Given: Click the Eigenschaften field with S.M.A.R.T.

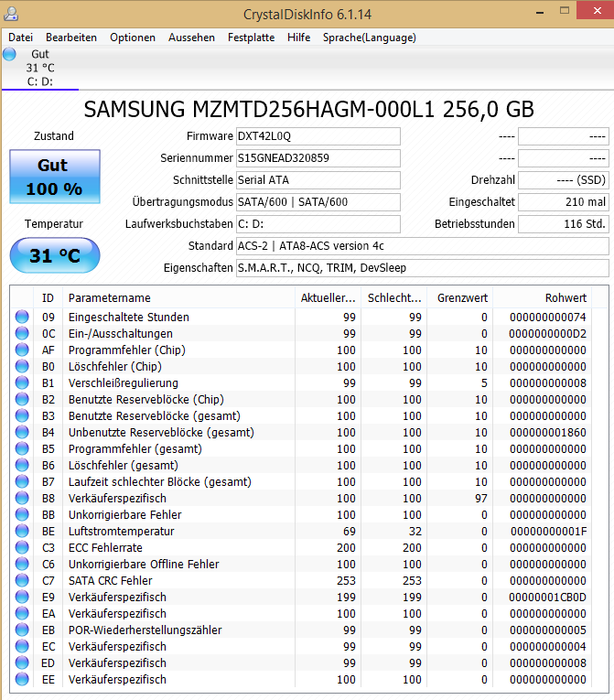Looking at the screenshot, I should (x=423, y=268).
